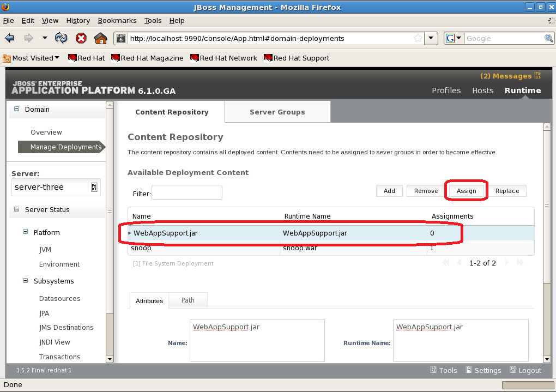This screenshot has height=392, width=556.
Task: Log out using the footer Logout link
Action: coord(525,370)
